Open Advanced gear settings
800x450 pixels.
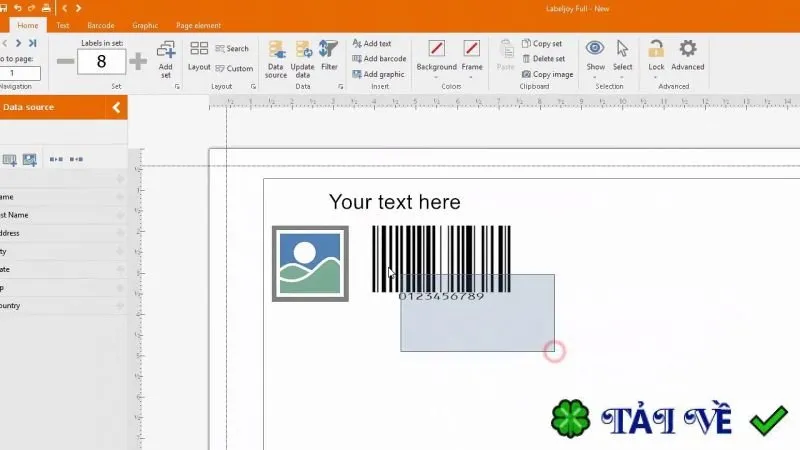688,56
